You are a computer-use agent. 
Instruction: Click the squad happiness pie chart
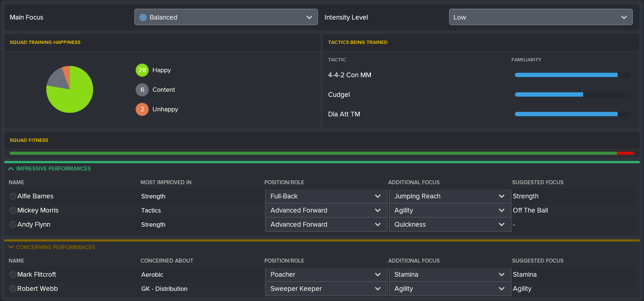click(x=70, y=89)
